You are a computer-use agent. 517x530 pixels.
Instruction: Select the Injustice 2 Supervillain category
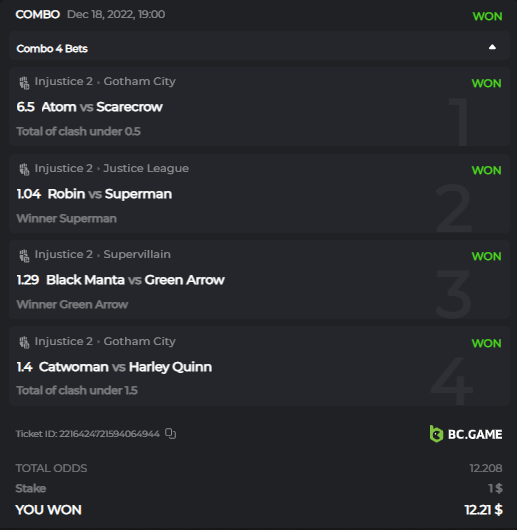(102, 254)
